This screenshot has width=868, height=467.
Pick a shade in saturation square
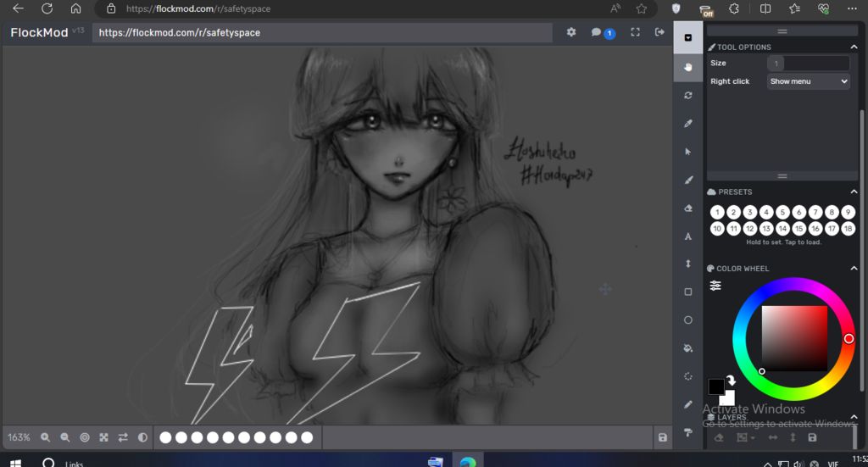tap(794, 338)
